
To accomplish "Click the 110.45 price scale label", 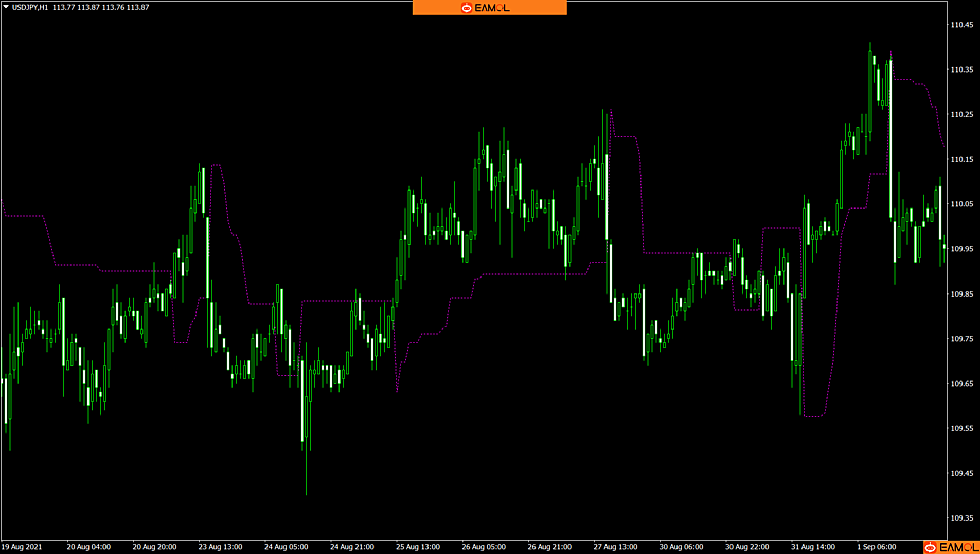I will pos(961,25).
